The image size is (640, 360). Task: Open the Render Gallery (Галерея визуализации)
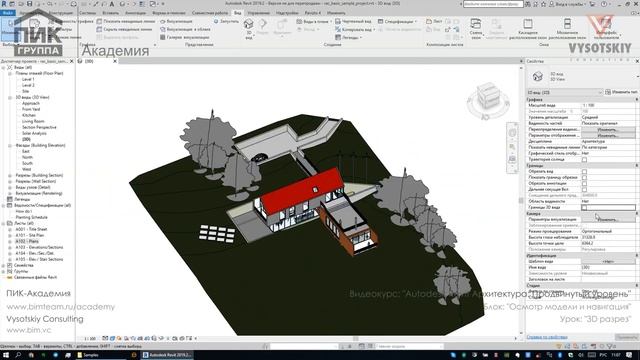[184, 37]
